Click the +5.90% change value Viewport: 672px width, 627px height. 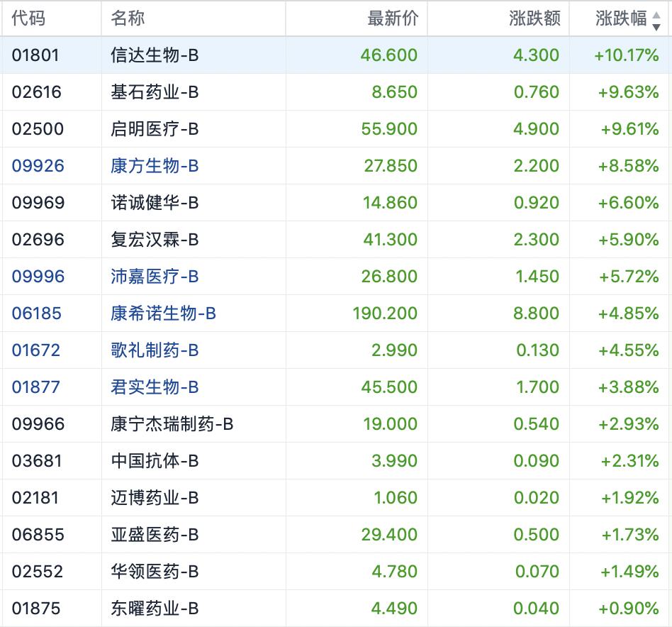click(x=629, y=240)
